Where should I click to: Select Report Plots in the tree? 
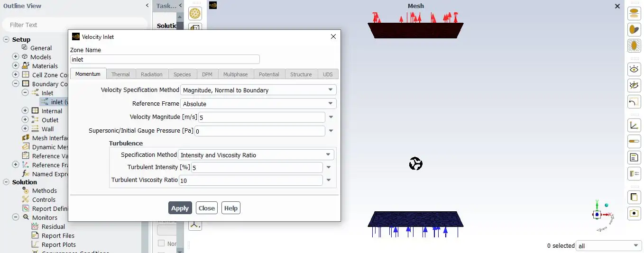(58, 244)
